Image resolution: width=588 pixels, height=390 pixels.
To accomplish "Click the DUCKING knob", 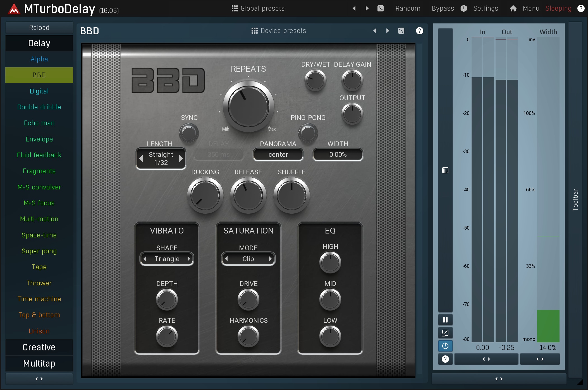I will click(x=205, y=195).
